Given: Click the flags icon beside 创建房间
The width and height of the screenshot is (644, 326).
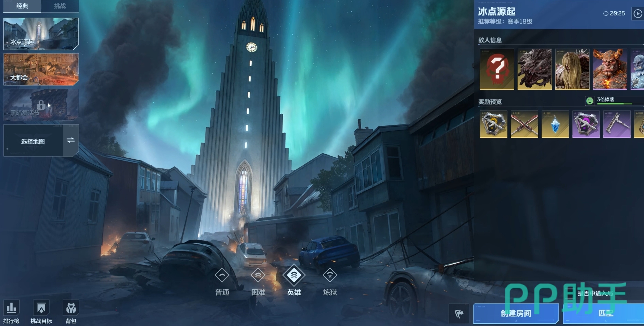Looking at the screenshot, I should [459, 313].
